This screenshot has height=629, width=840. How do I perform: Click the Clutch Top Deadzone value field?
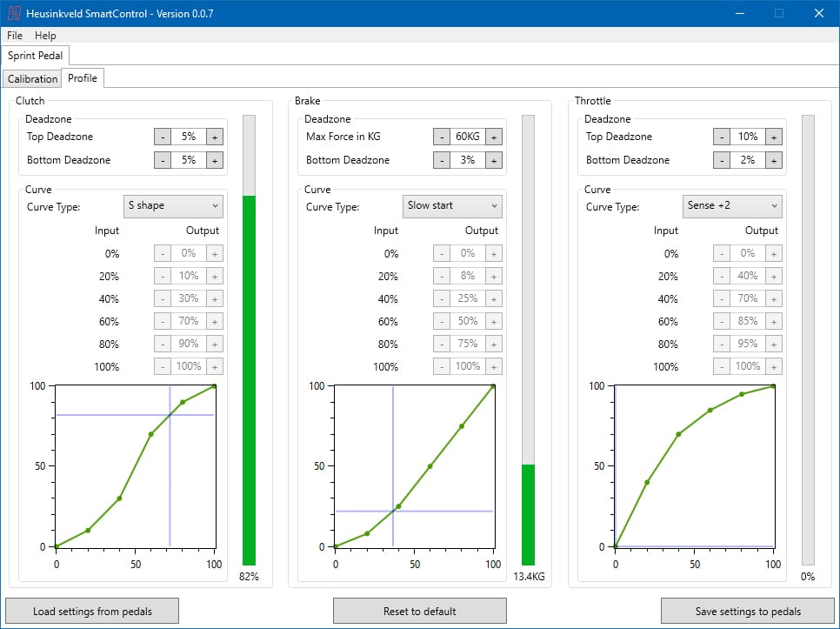click(x=189, y=137)
